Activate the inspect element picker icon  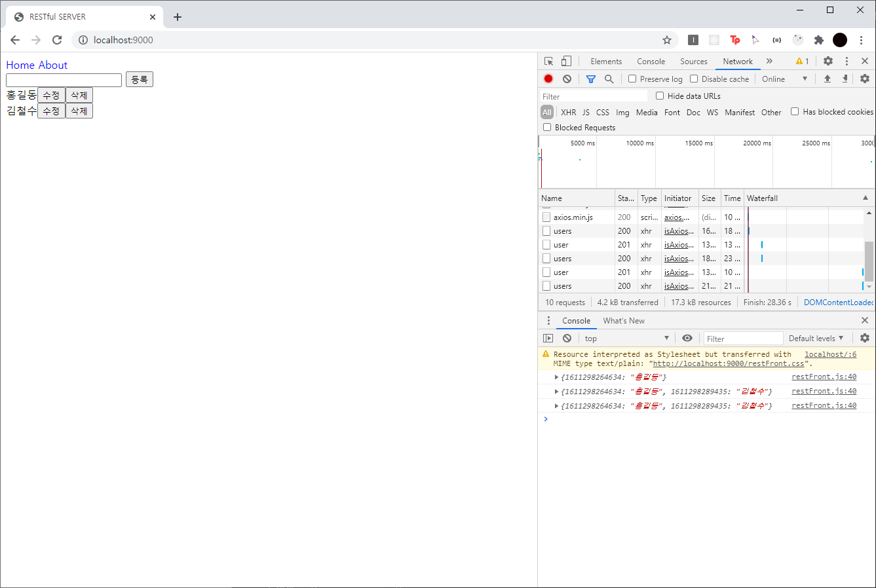coord(549,62)
